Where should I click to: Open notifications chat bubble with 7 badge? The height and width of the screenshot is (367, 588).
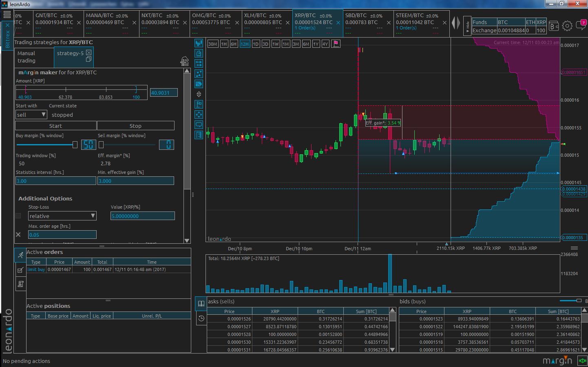click(581, 25)
